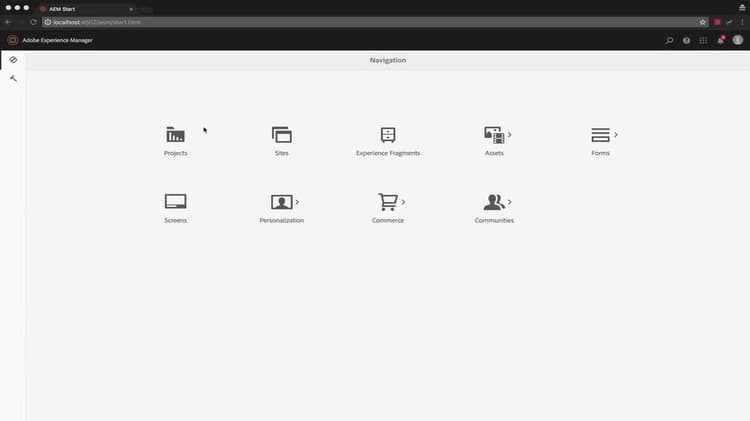Image resolution: width=750 pixels, height=421 pixels.
Task: Click the Projects label
Action: pyautogui.click(x=176, y=153)
